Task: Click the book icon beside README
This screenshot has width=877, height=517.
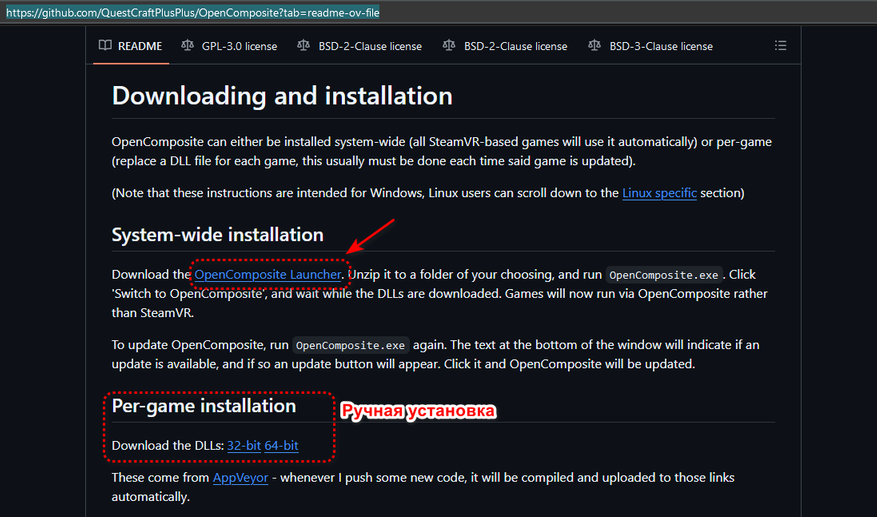Action: [x=105, y=46]
